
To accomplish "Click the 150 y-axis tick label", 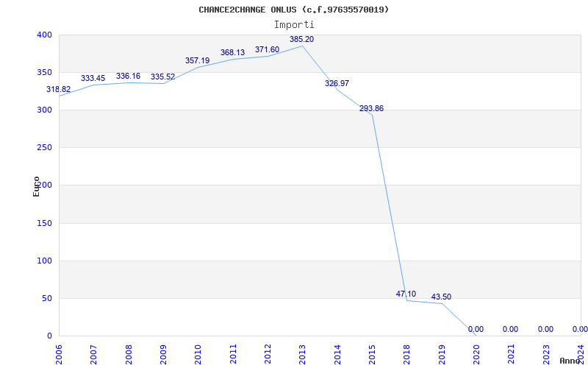I will [44, 224].
